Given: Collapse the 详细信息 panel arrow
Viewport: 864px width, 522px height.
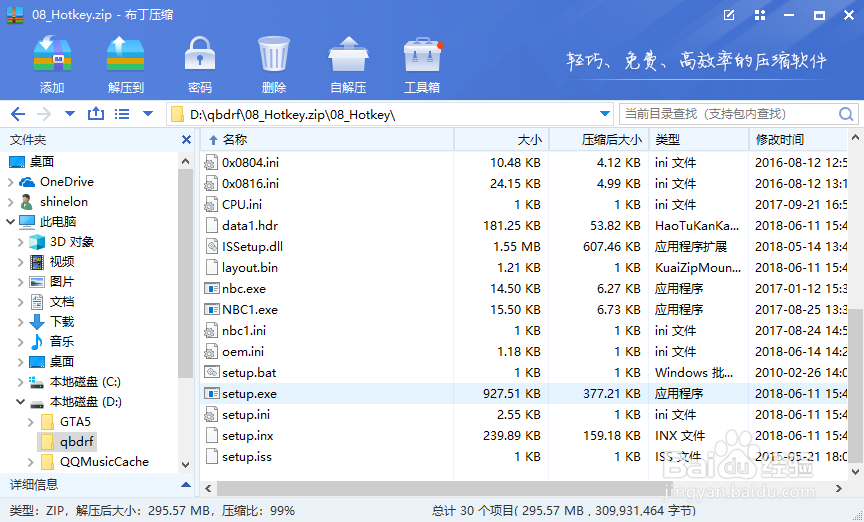Looking at the screenshot, I should tap(186, 485).
